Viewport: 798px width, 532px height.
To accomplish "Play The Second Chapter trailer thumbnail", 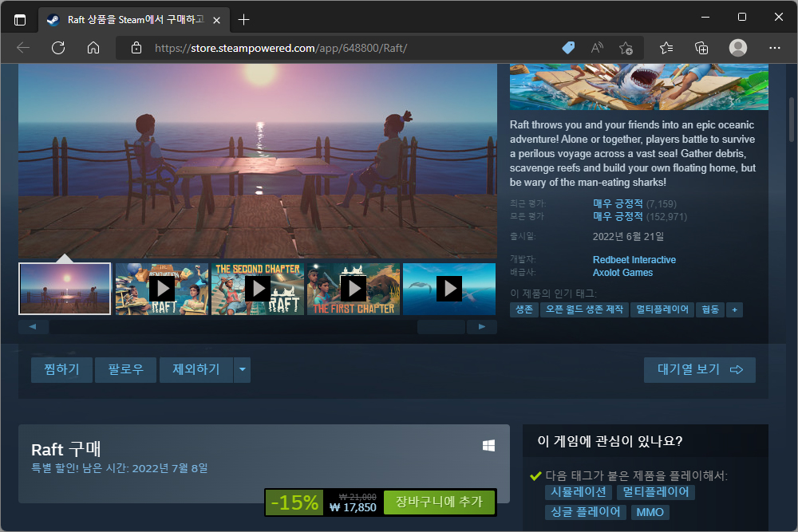I will click(x=258, y=289).
